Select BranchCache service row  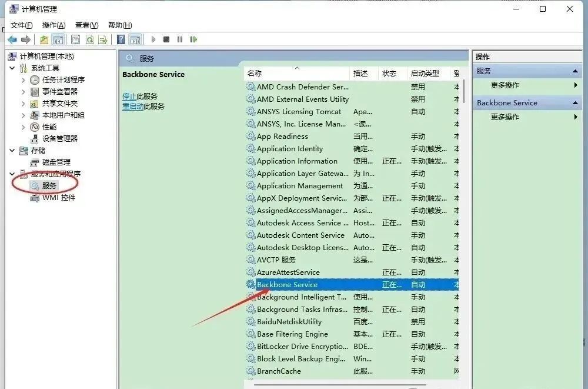point(352,371)
